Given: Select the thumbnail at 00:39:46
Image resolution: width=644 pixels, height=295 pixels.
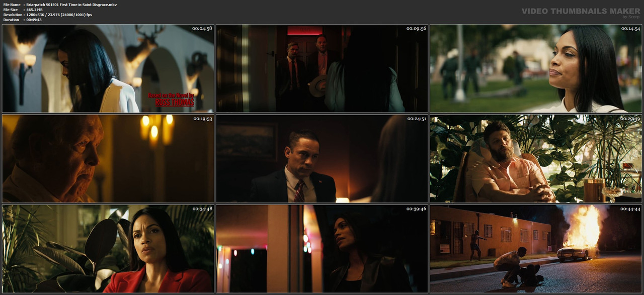Looking at the screenshot, I should 322,249.
